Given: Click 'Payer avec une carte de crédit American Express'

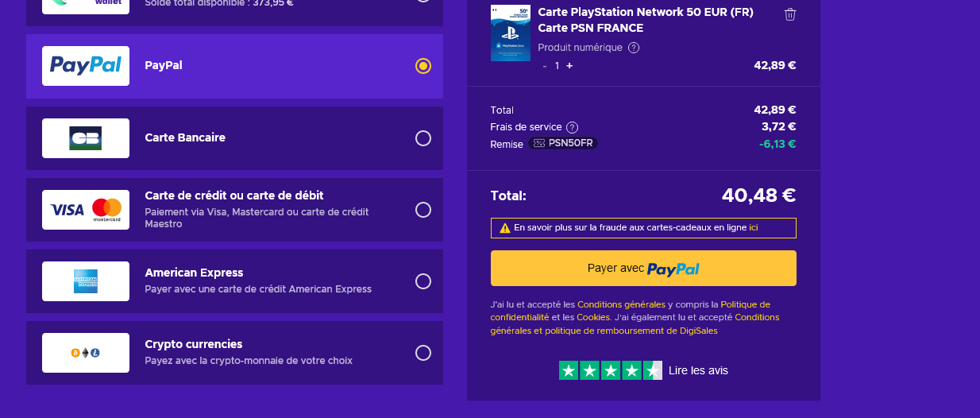Looking at the screenshot, I should coord(258,289).
